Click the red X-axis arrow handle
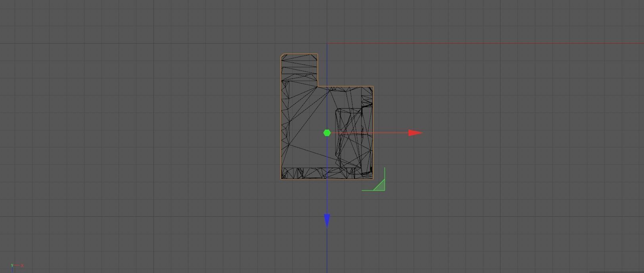This screenshot has height=273, width=644. tap(415, 133)
